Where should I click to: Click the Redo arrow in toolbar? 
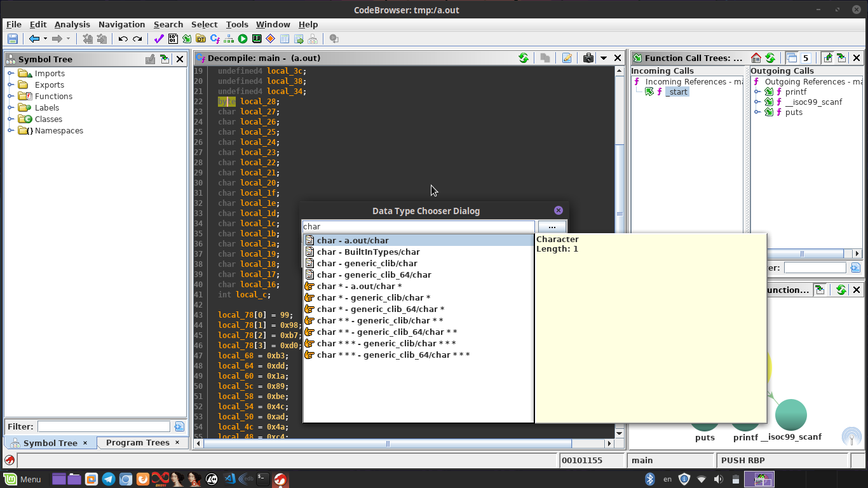[x=137, y=39]
